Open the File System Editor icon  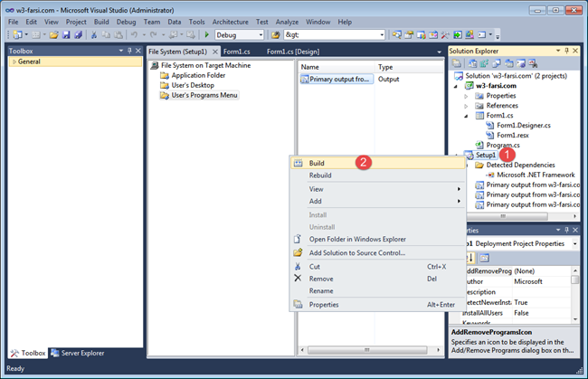(x=473, y=63)
